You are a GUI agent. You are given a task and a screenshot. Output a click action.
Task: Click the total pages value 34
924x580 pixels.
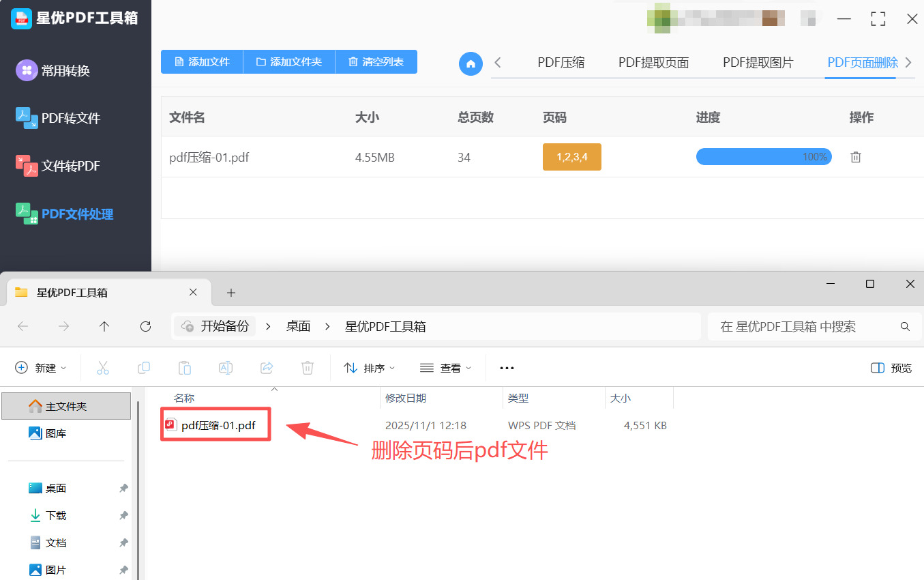tap(464, 158)
